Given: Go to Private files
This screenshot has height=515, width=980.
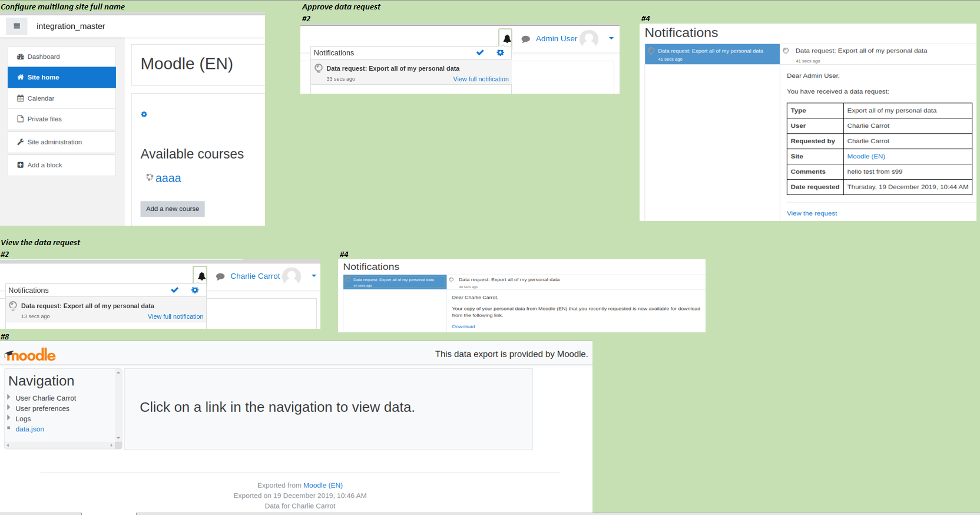Looking at the screenshot, I should click(62, 119).
